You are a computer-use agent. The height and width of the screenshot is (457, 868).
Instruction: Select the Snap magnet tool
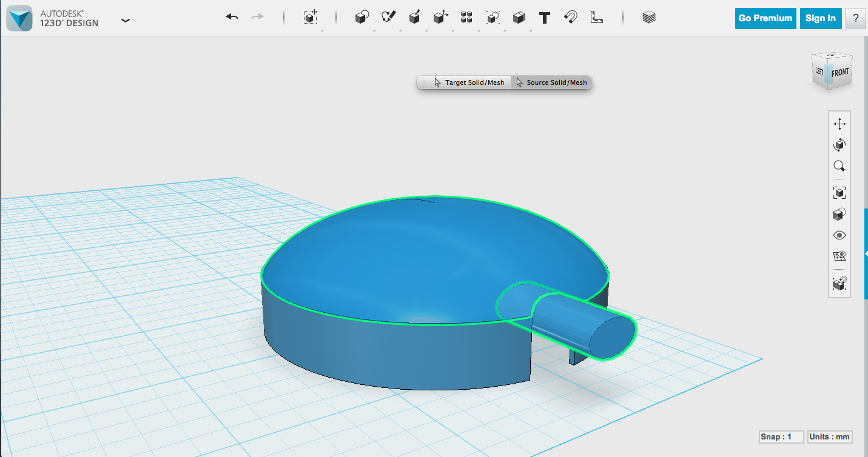(570, 17)
